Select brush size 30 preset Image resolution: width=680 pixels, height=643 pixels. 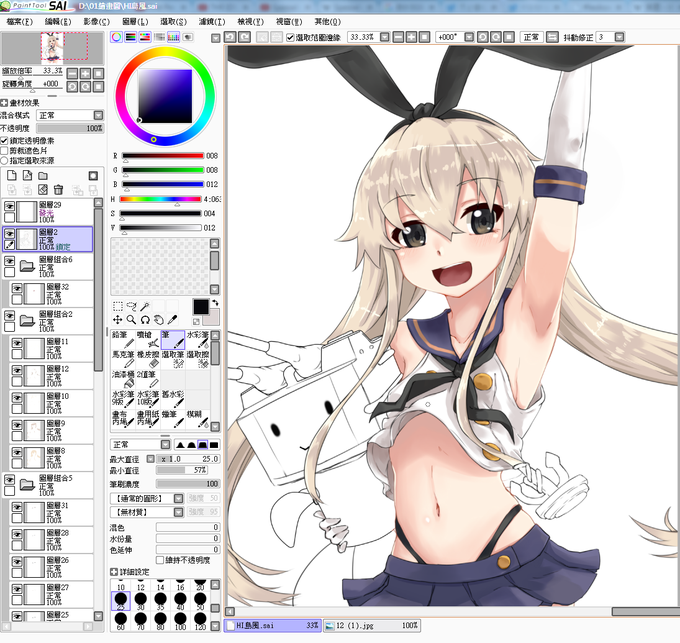[140, 602]
